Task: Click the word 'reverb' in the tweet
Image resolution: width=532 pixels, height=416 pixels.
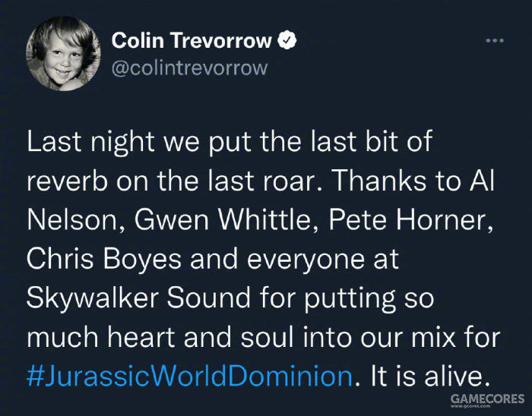Action: 67,180
